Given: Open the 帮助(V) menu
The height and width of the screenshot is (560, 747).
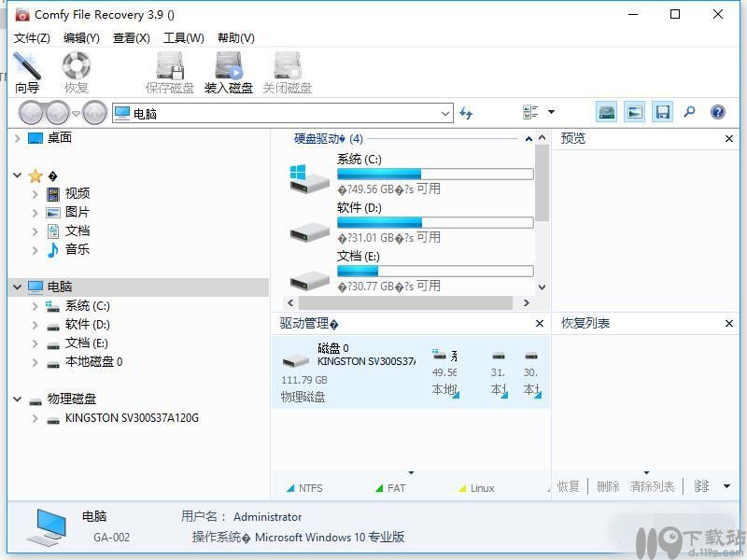Looking at the screenshot, I should pyautogui.click(x=236, y=37).
